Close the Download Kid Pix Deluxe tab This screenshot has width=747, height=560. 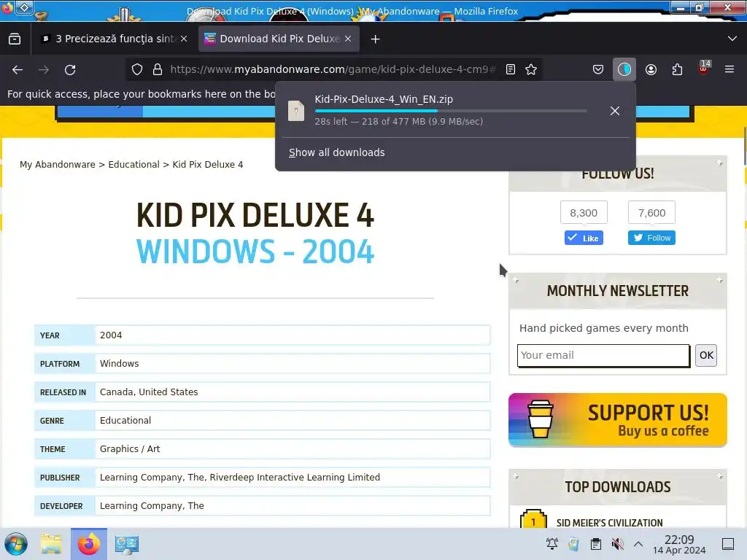point(348,39)
